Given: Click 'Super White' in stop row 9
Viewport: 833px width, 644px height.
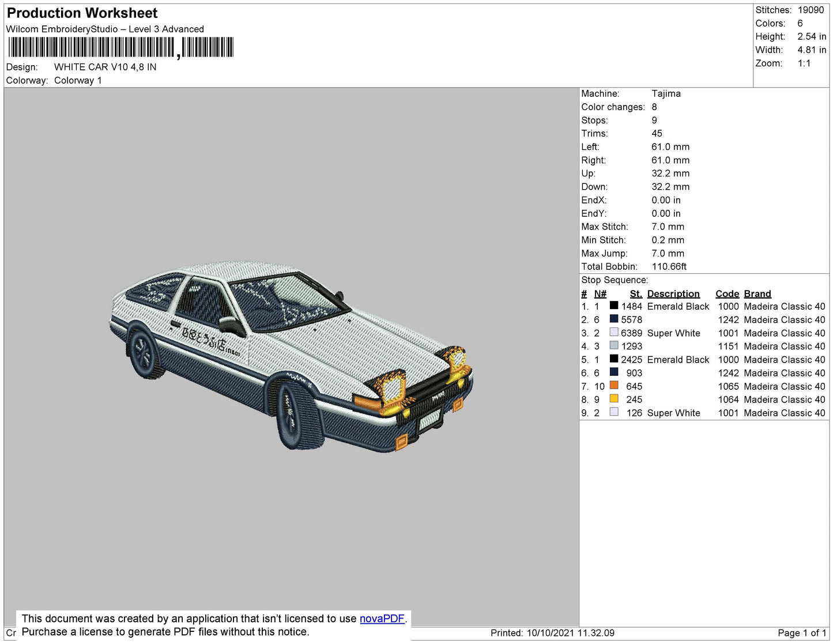Looking at the screenshot, I should pos(673,413).
